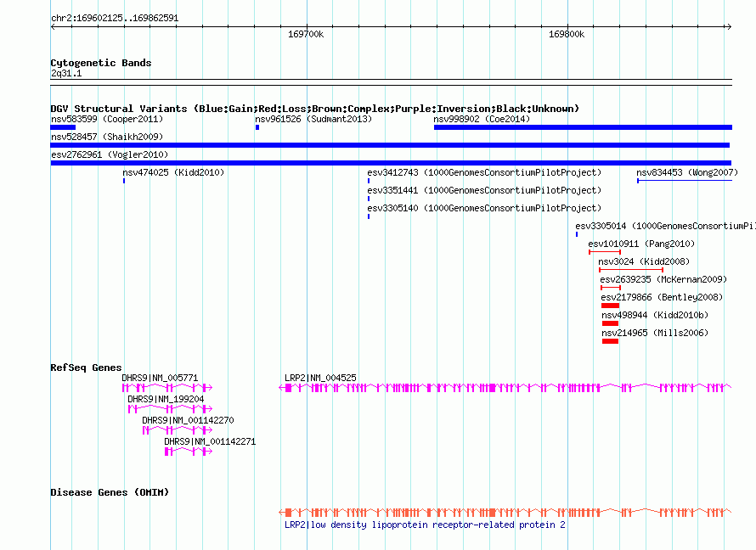
Task: Click the esv2639235 (McKernan2009) label
Action: coord(663,279)
